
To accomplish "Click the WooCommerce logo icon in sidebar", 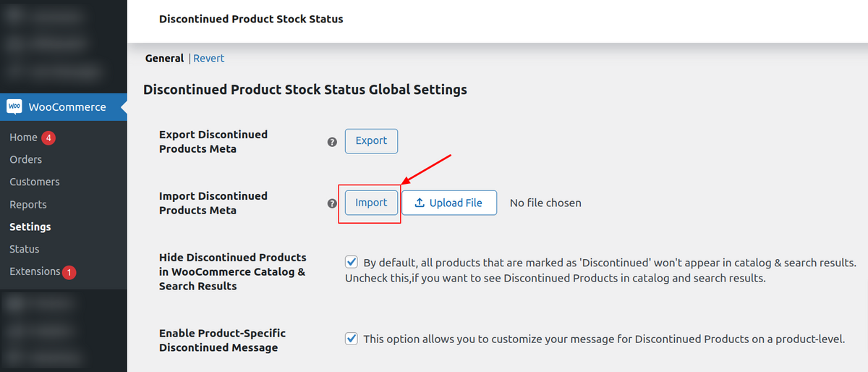I will [x=14, y=106].
